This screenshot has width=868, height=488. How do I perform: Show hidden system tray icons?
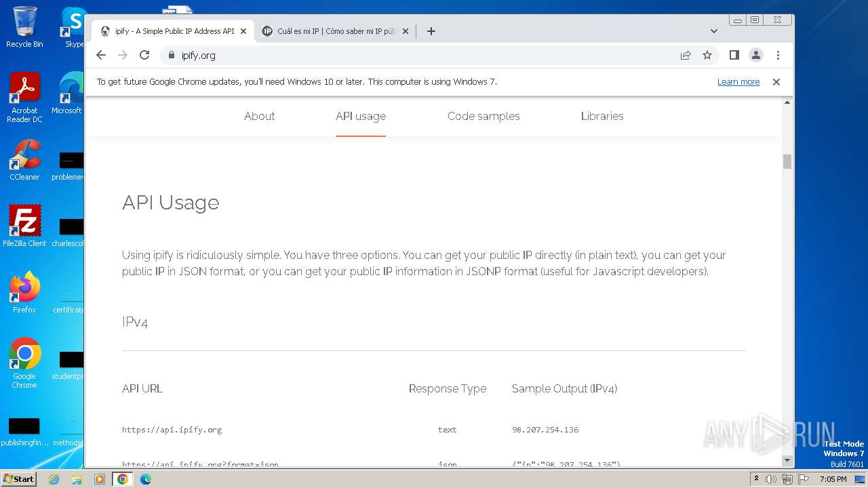pos(756,479)
